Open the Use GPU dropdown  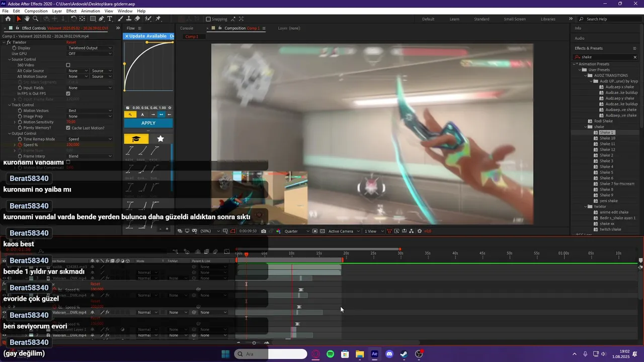[90, 54]
